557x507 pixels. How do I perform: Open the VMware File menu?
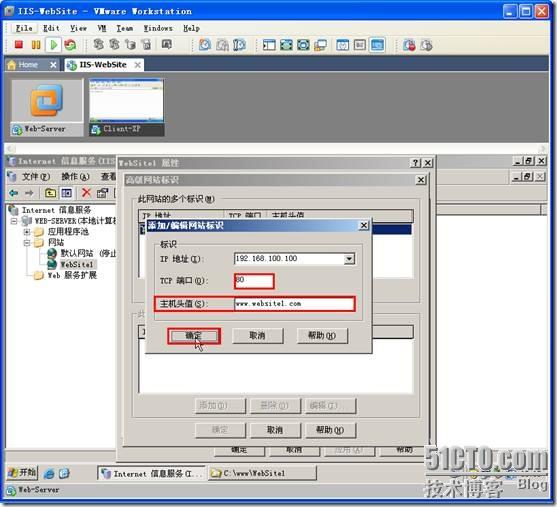point(24,28)
